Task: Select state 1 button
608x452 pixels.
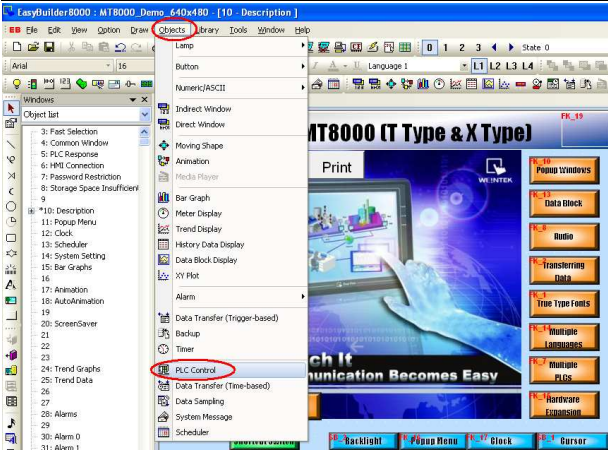Action: tap(445, 47)
